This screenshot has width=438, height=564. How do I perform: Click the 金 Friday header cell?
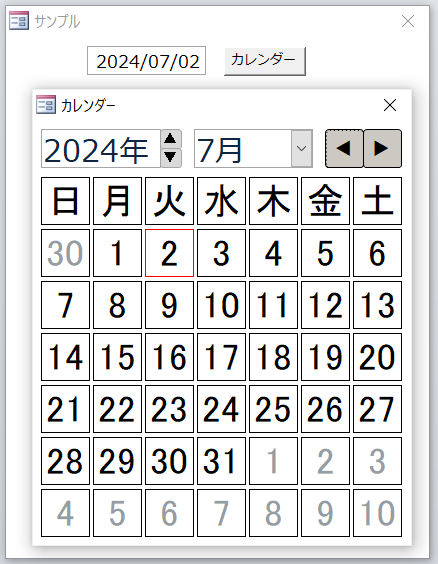pyautogui.click(x=325, y=201)
